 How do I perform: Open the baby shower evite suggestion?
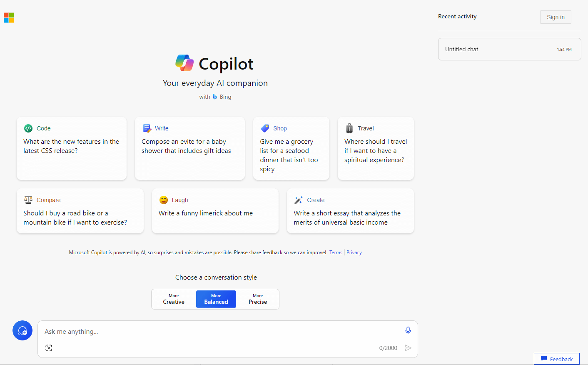190,148
